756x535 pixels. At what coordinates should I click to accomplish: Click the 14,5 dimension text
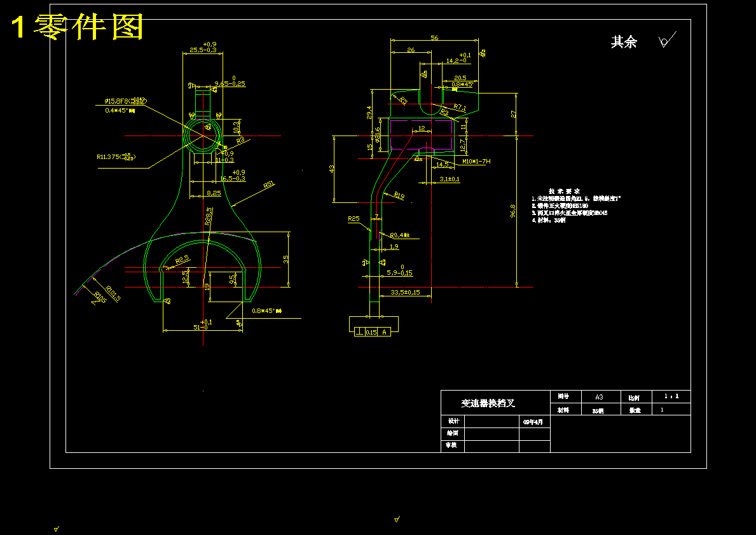pyautogui.click(x=442, y=165)
